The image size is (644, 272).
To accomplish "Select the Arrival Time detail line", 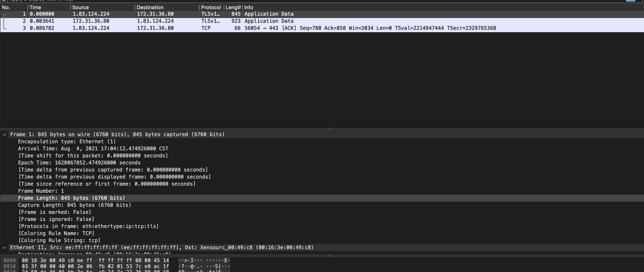I will tap(93, 149).
